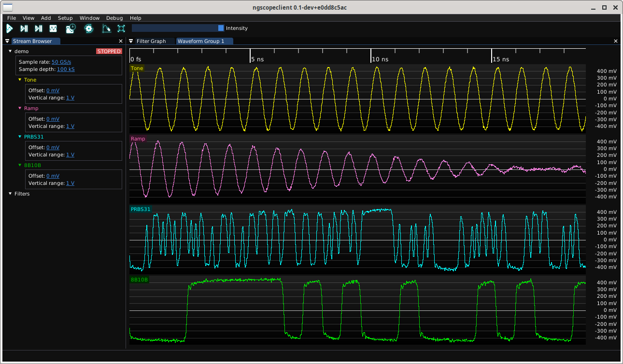Click the red STOPPED status badge
This screenshot has height=364, width=623.
tap(109, 51)
